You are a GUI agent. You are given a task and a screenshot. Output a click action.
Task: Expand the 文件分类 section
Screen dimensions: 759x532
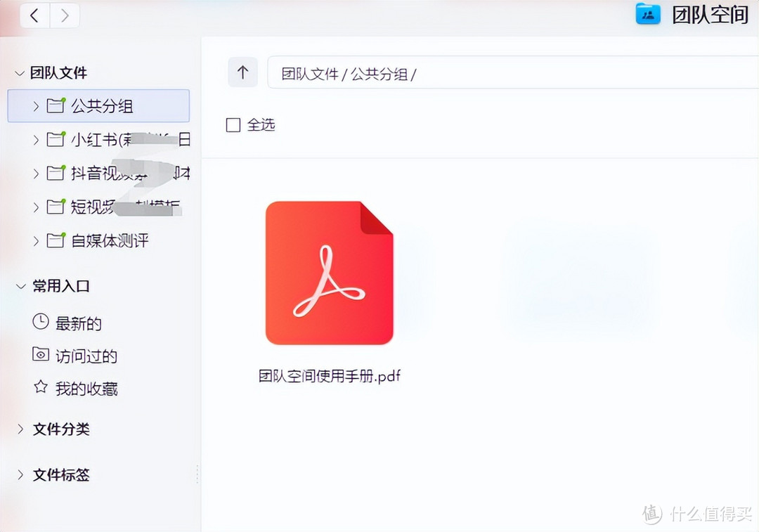(x=20, y=429)
